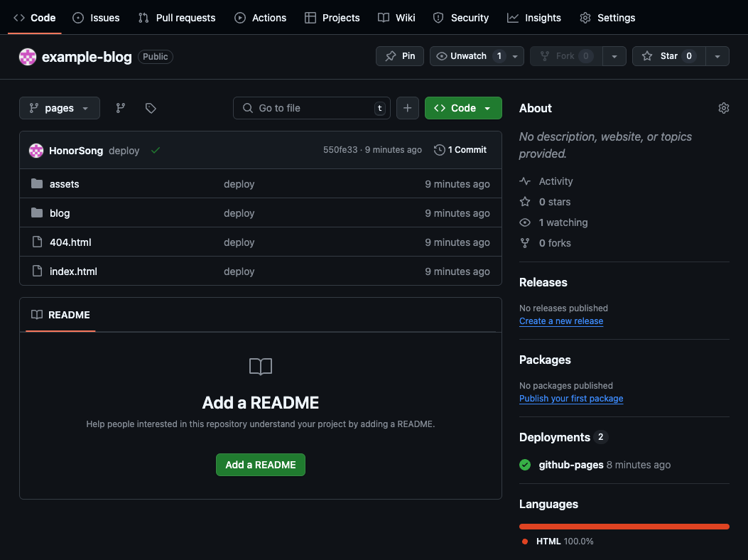Click the Unwatch button
Screen dimensions: 748x560
pos(468,56)
